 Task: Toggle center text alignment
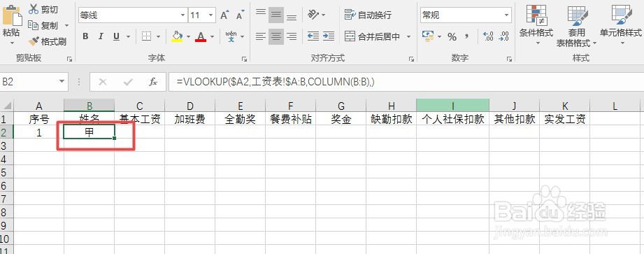(276, 36)
